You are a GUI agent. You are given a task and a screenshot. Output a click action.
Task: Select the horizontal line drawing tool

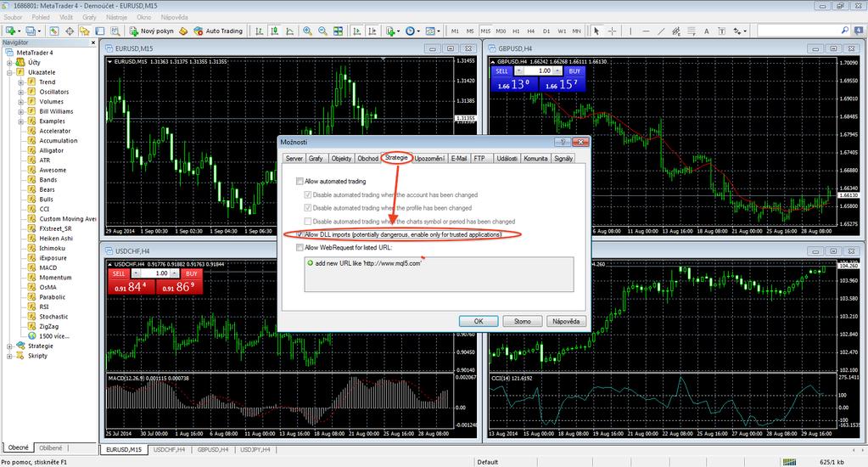click(x=646, y=31)
